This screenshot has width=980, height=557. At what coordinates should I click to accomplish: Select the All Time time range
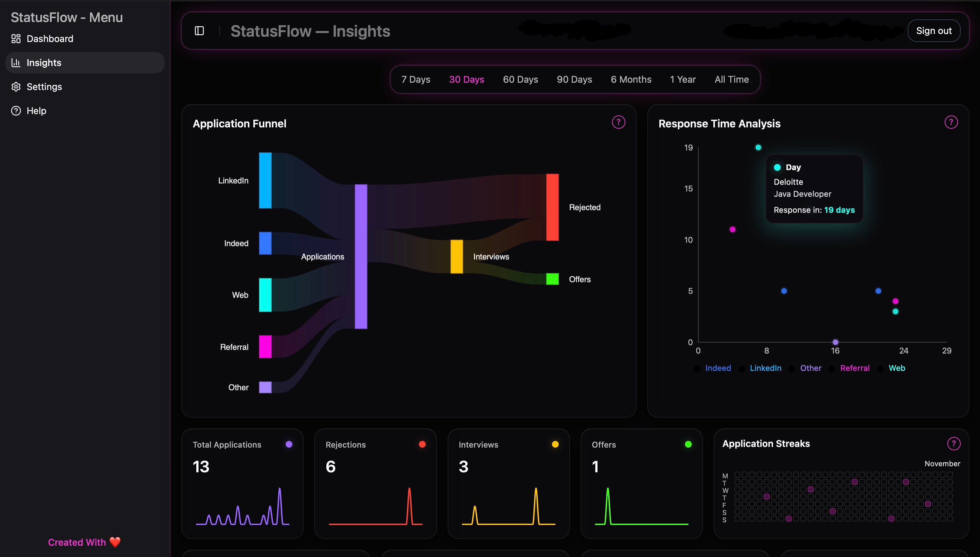point(732,79)
